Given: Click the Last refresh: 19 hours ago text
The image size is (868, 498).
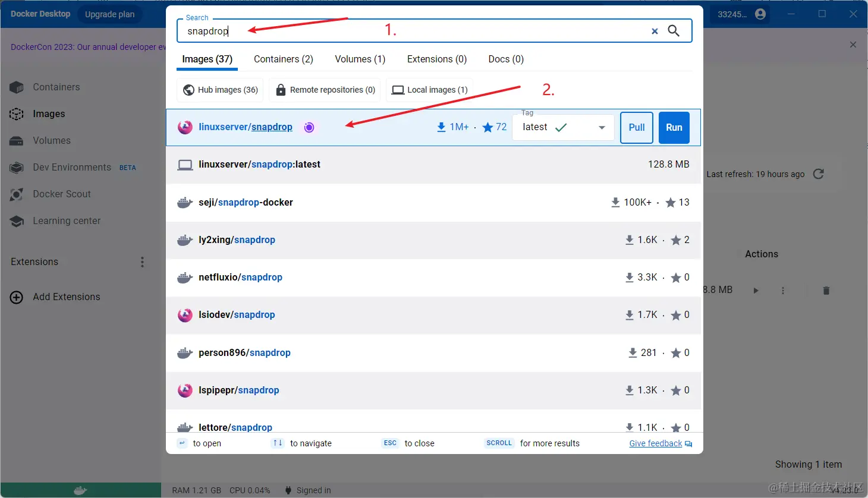Looking at the screenshot, I should [x=756, y=174].
